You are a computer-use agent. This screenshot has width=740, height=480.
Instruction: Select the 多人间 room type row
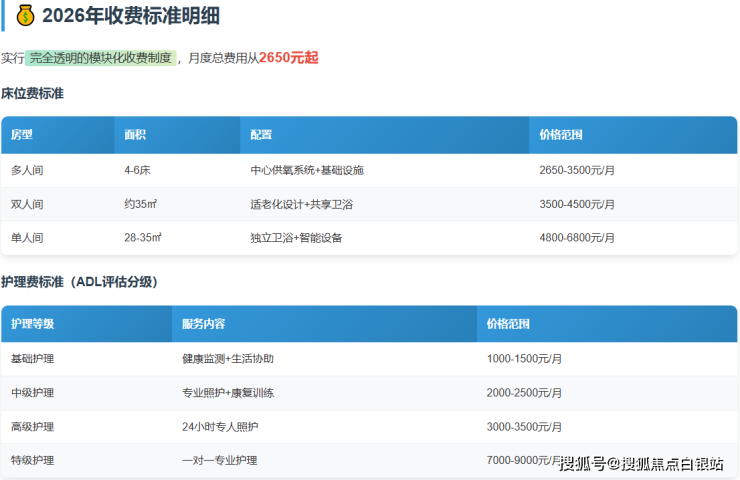27,170
